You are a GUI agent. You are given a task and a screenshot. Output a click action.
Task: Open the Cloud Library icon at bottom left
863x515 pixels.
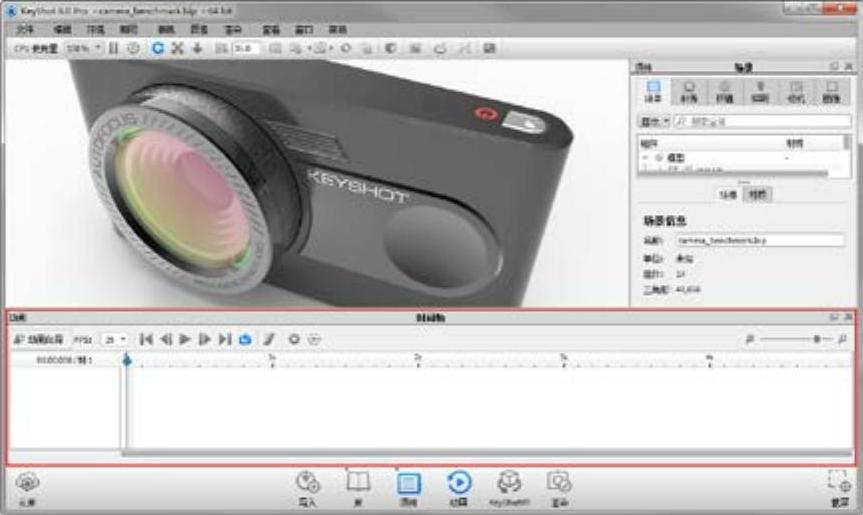(x=26, y=487)
